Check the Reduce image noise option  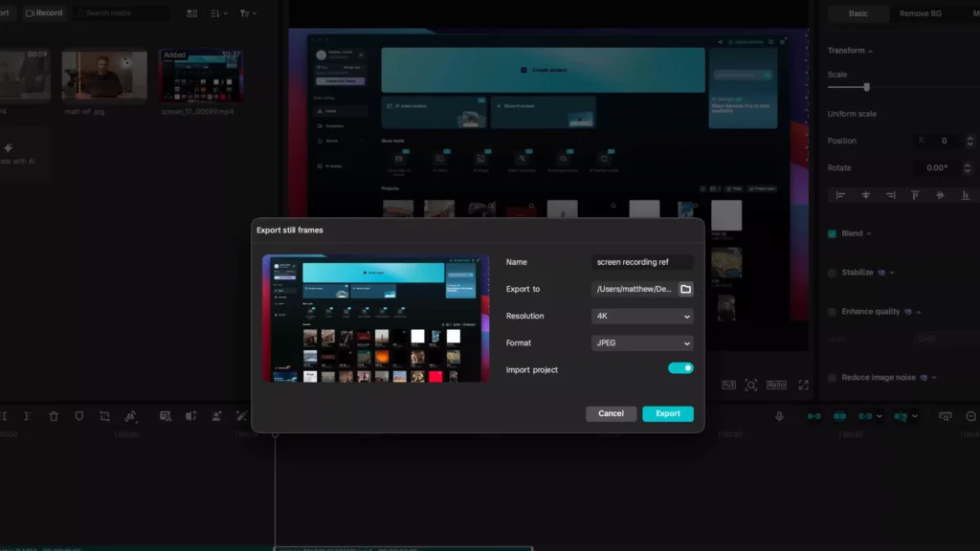pyautogui.click(x=833, y=378)
